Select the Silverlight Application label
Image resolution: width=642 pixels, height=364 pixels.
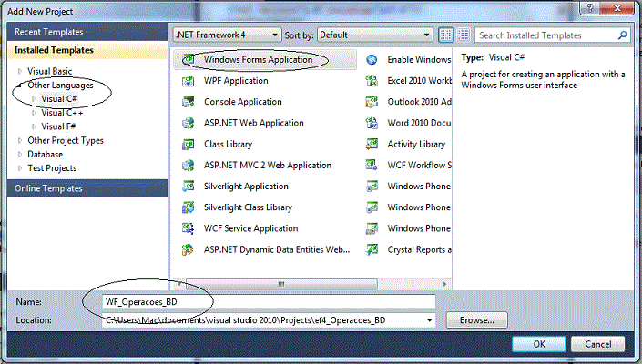[246, 187]
